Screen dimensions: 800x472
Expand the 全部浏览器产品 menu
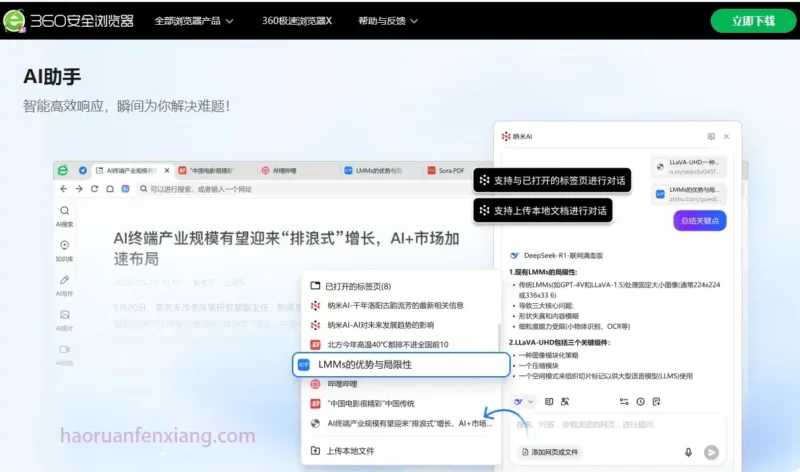(x=194, y=21)
